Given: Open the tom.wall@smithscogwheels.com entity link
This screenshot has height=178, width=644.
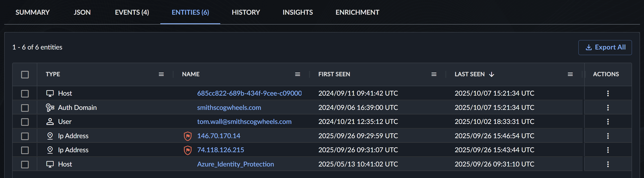Looking at the screenshot, I should click(x=244, y=122).
